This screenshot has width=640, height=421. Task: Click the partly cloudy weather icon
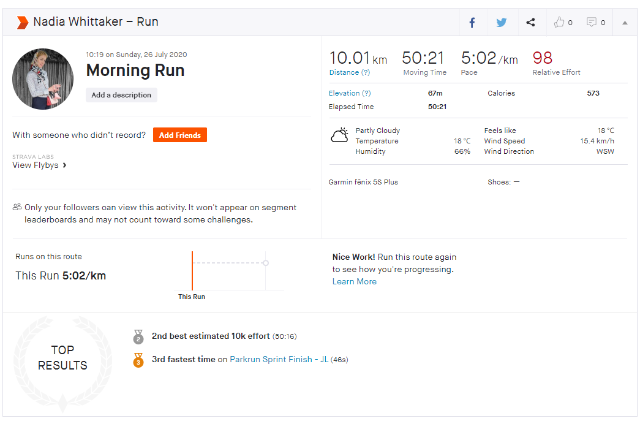[340, 132]
